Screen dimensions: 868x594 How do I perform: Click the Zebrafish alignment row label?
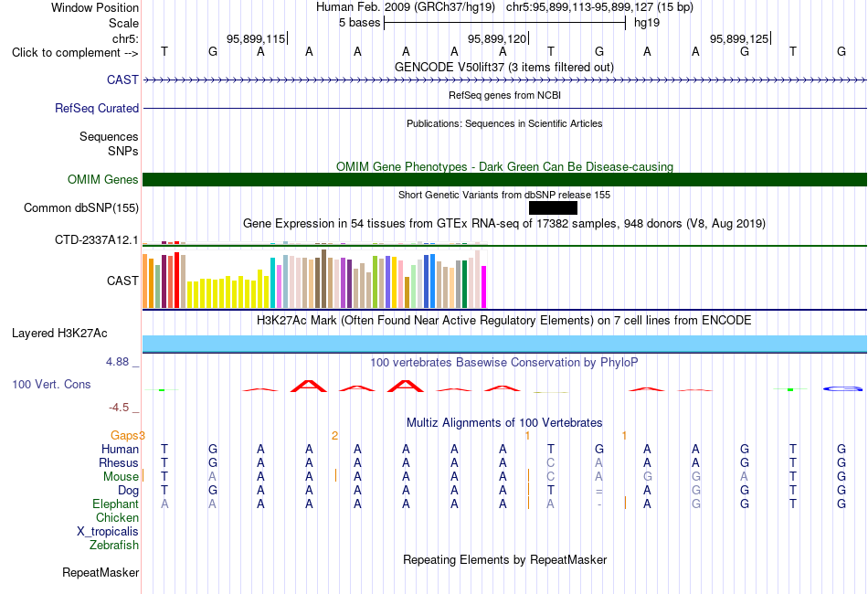click(x=114, y=546)
